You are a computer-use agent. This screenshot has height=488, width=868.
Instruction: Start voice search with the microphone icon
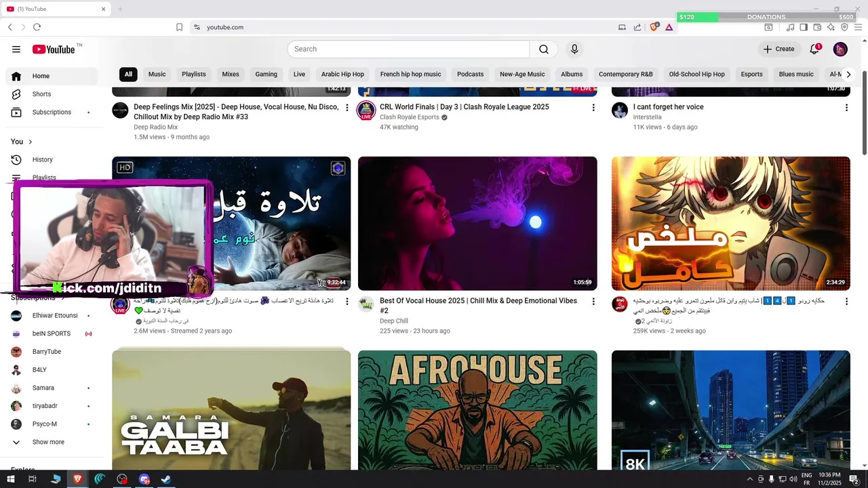(574, 49)
